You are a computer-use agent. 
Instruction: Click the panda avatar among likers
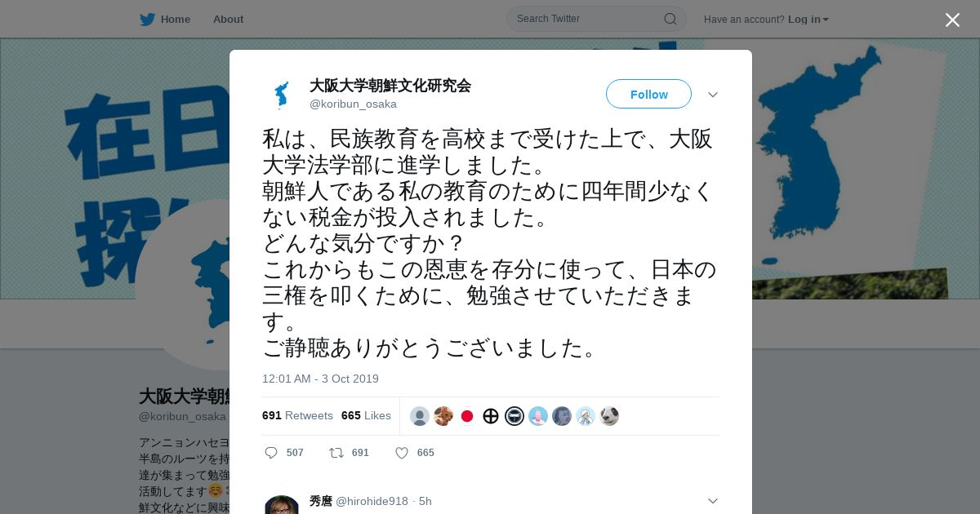pyautogui.click(x=609, y=416)
